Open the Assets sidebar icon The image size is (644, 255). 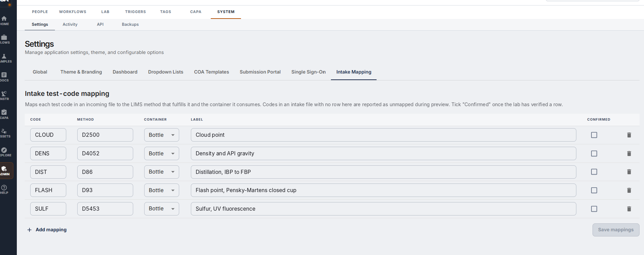point(4,133)
